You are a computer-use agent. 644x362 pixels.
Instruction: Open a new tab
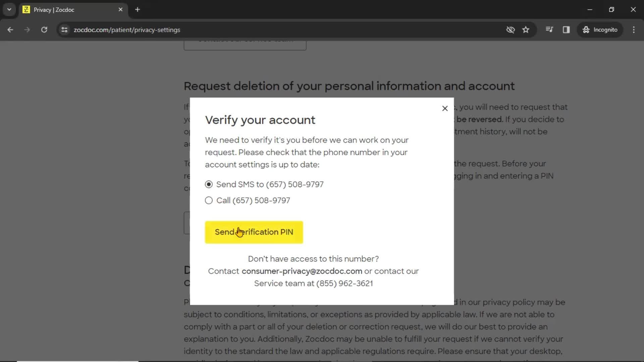pos(138,9)
